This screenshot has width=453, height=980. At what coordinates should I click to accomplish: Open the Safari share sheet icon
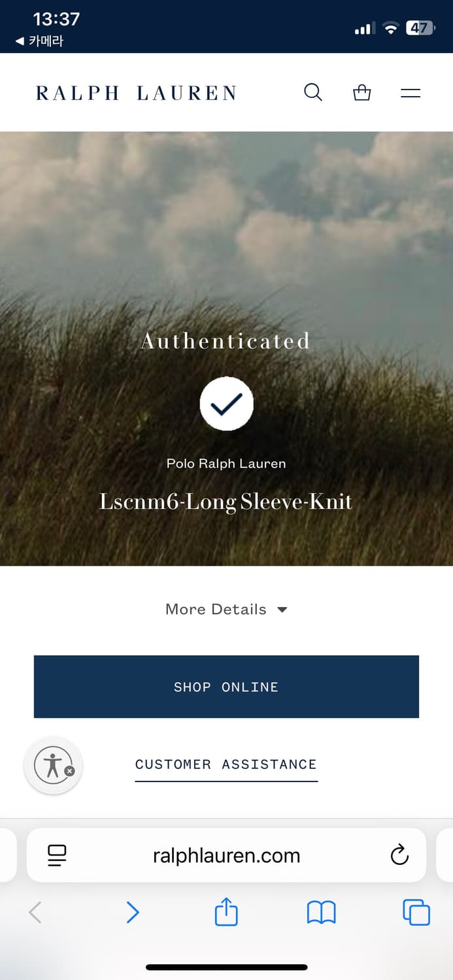pos(226,911)
